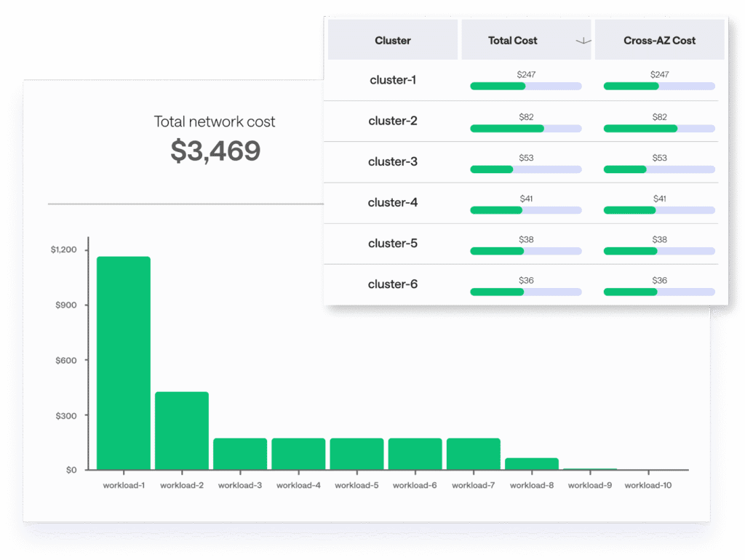Image resolution: width=745 pixels, height=560 pixels.
Task: Open cluster-5 details
Action: [393, 243]
